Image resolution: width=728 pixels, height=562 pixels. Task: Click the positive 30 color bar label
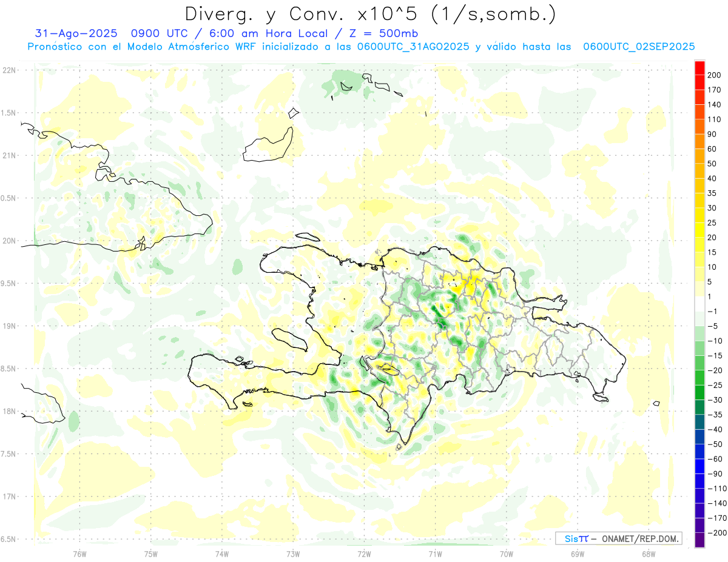pyautogui.click(x=712, y=208)
